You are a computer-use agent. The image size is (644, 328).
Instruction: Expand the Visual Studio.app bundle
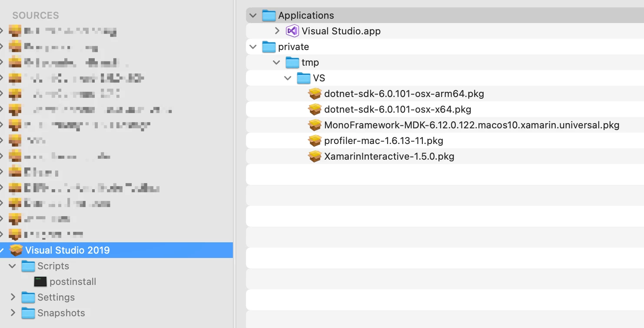tap(277, 31)
